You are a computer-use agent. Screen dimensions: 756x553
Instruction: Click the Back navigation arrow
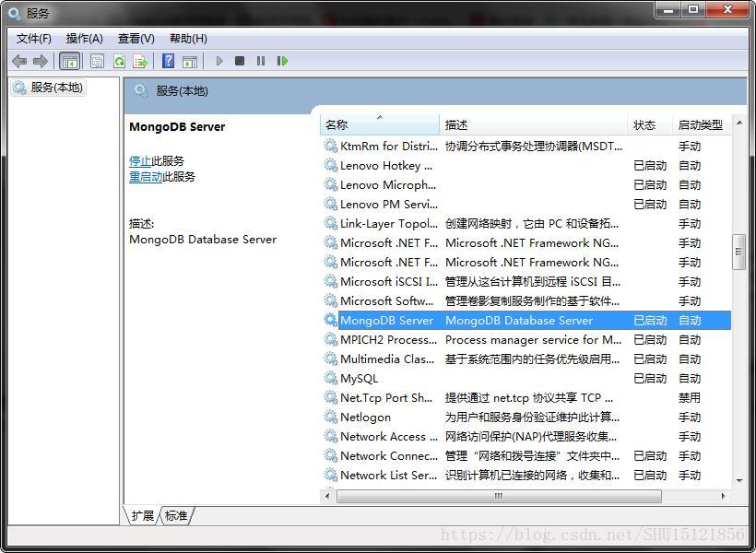18,61
